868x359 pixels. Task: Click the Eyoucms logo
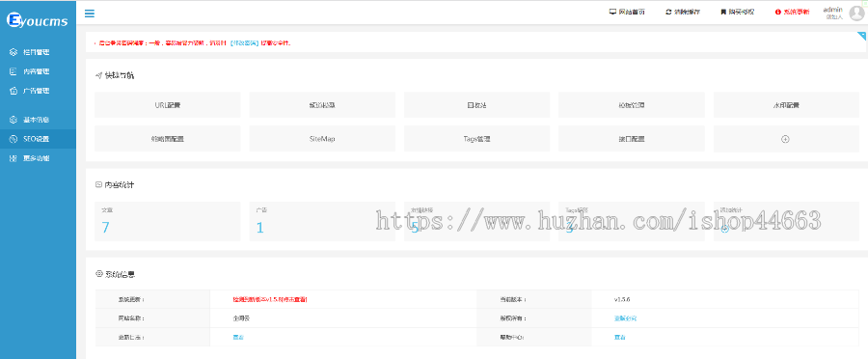[x=37, y=20]
